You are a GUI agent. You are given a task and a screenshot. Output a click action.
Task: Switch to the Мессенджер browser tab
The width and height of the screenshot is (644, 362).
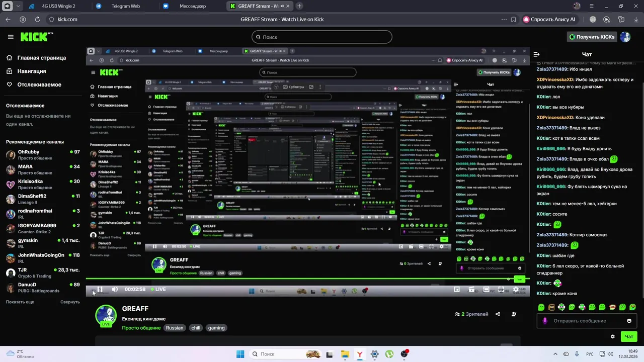192,6
